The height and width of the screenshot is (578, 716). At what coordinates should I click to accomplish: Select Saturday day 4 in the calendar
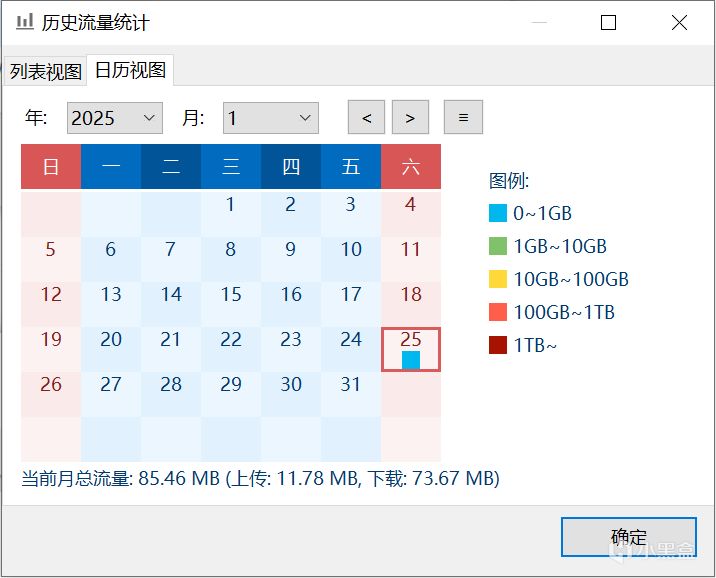(x=411, y=213)
